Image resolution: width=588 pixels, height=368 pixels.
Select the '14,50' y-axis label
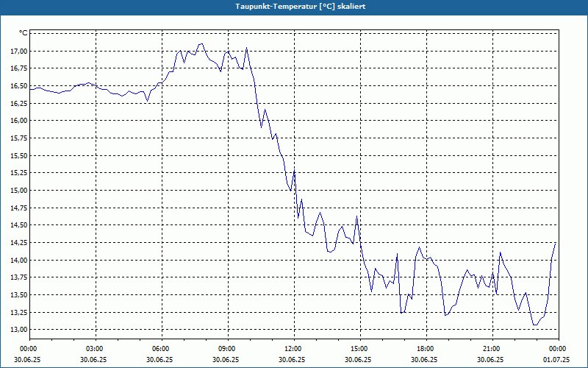click(19, 225)
